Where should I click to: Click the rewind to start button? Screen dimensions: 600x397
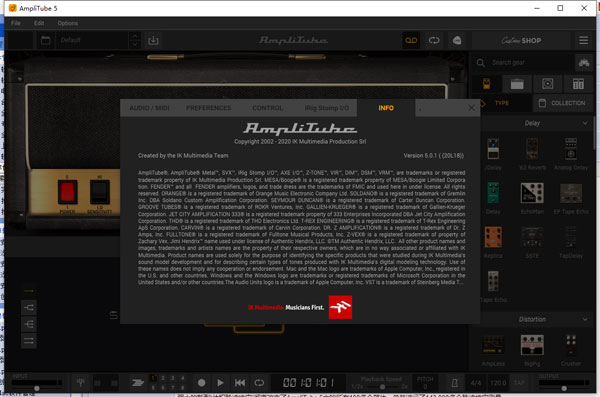[x=240, y=382]
